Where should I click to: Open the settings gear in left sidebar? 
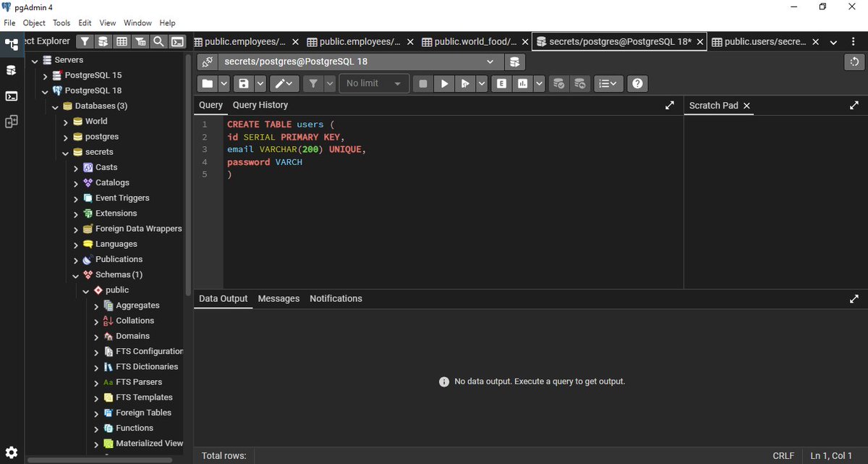(11, 452)
